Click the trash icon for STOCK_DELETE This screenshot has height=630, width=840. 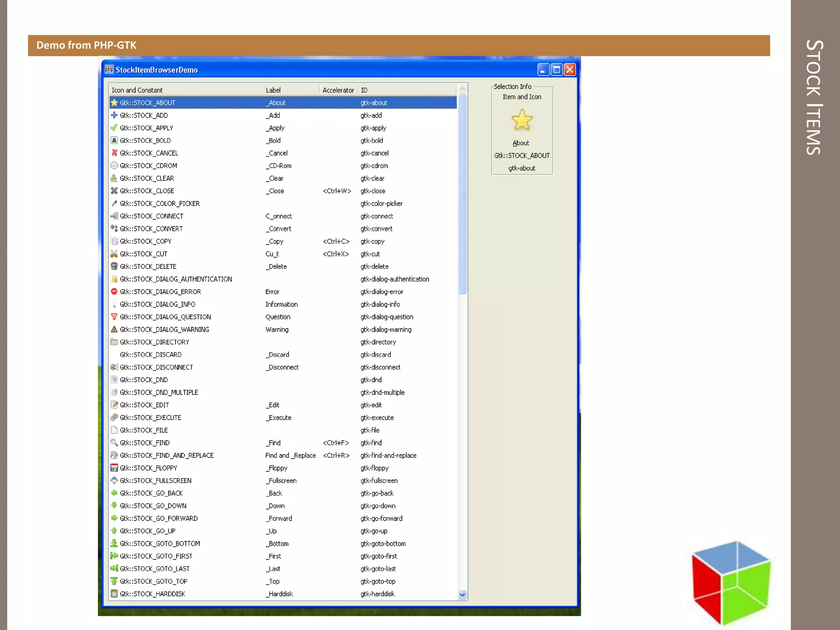point(114,266)
